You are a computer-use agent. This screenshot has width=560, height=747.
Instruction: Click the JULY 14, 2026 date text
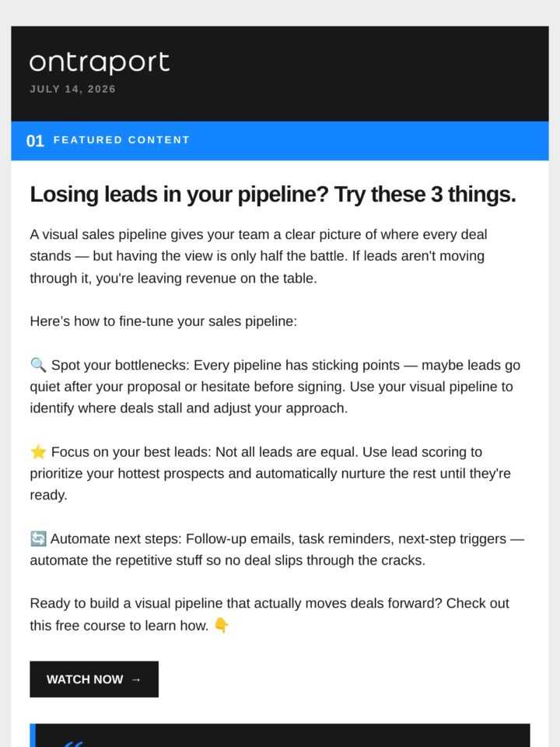[72, 89]
